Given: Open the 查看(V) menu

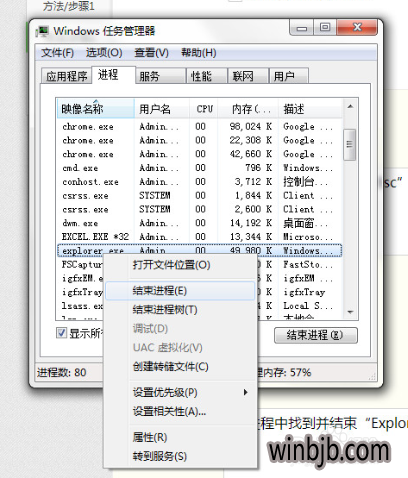Looking at the screenshot, I should tap(151, 53).
